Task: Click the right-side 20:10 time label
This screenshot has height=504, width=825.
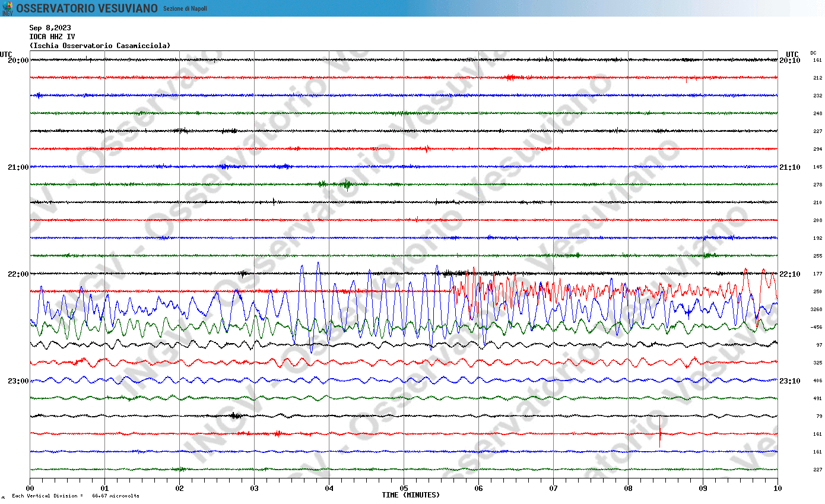Action: click(x=790, y=61)
